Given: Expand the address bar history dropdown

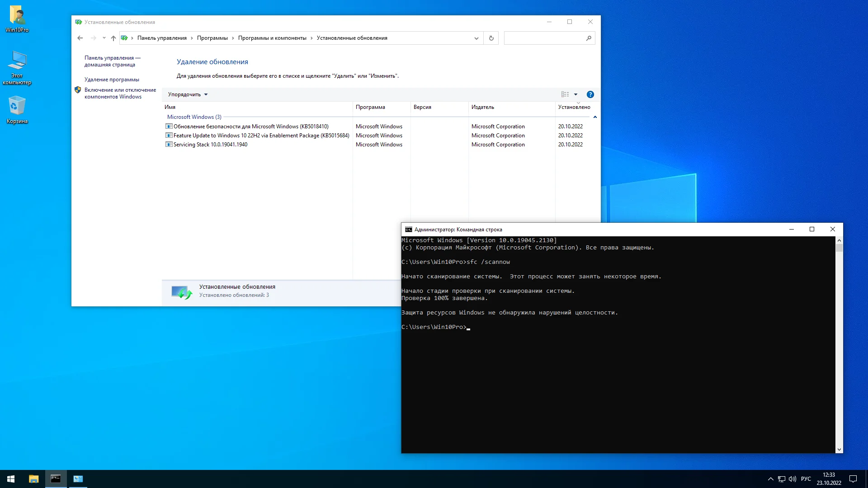Looking at the screenshot, I should coord(476,38).
